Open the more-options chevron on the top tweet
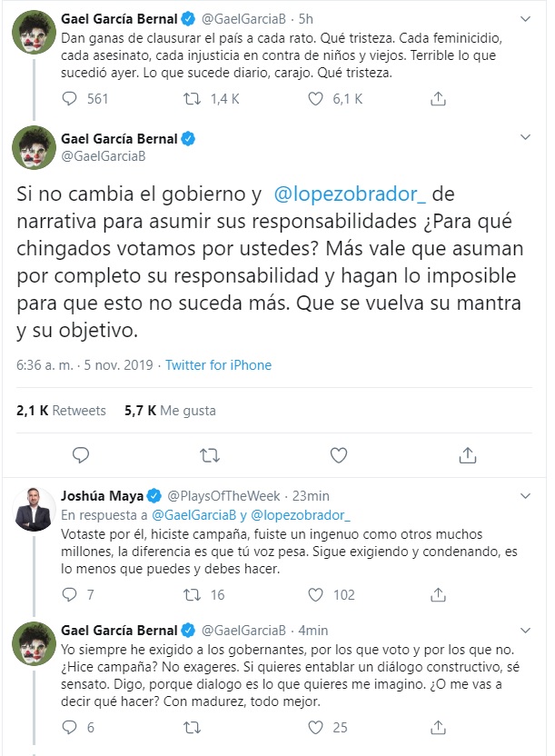Viewport: 555px width, 756px height. (x=524, y=16)
